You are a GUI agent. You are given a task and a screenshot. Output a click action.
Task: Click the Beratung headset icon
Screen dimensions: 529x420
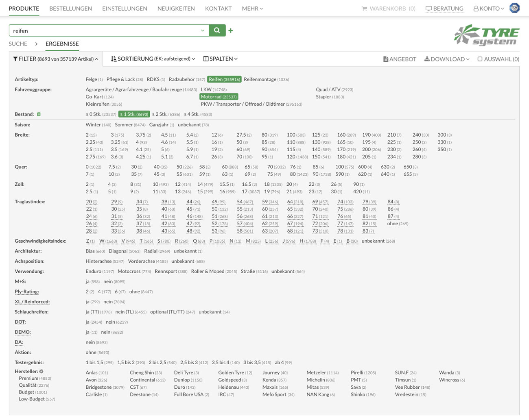coord(428,8)
